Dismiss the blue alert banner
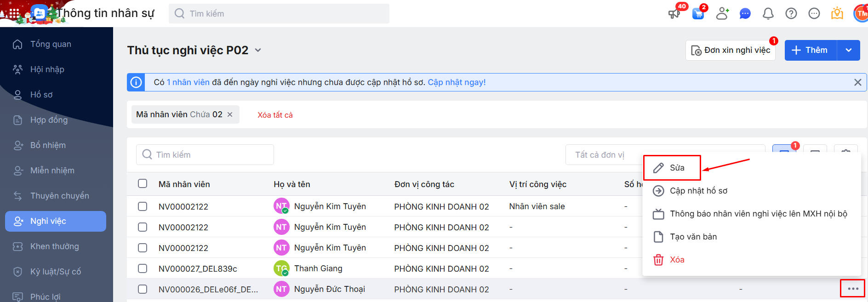The width and height of the screenshot is (868, 302). 858,82
